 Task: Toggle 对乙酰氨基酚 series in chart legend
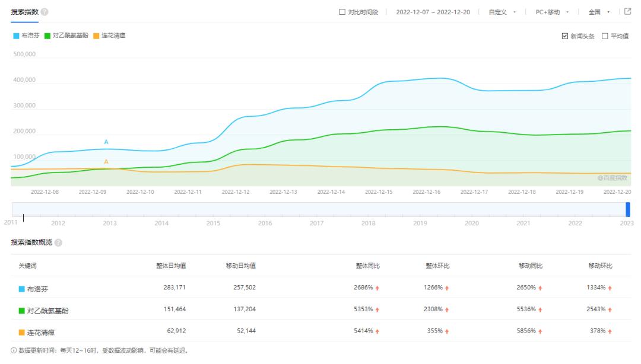click(x=66, y=36)
